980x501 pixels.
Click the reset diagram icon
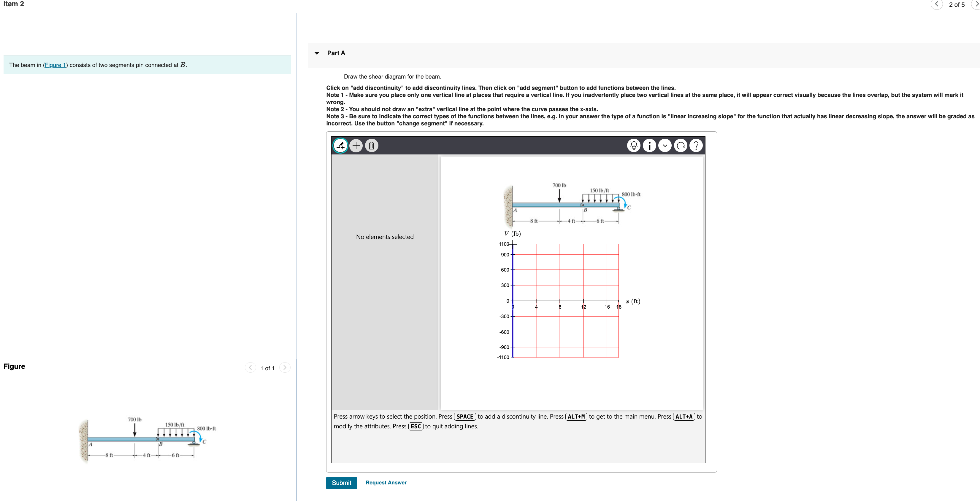[681, 145]
